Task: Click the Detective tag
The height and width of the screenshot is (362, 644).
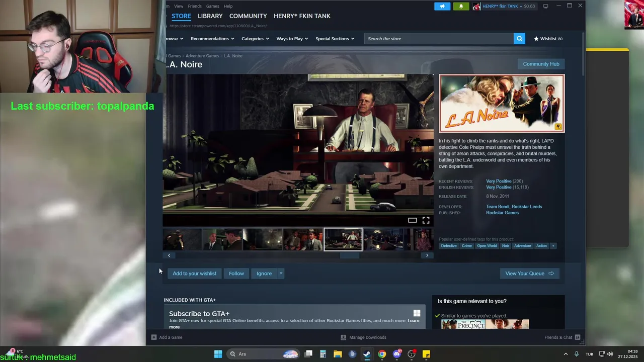Action: click(x=449, y=246)
